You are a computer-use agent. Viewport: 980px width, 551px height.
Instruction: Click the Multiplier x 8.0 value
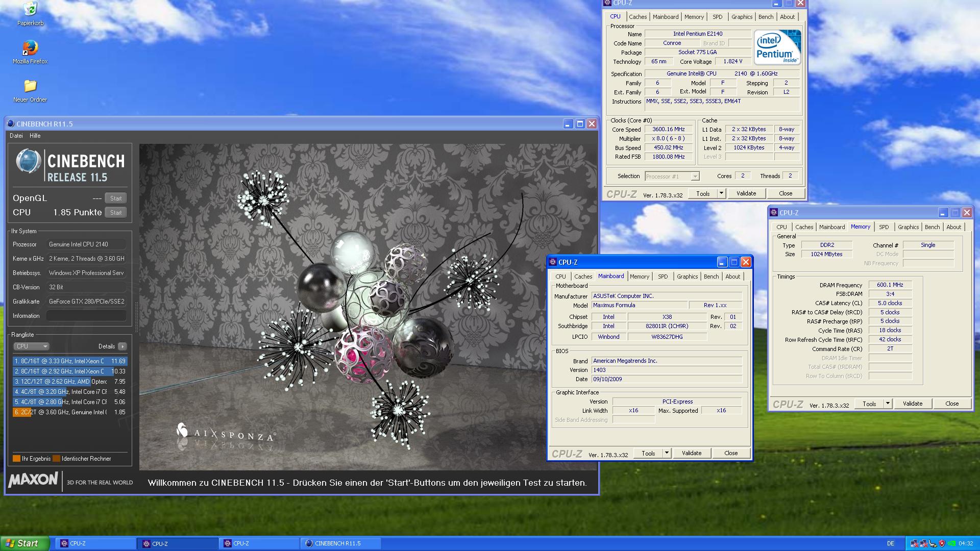point(668,139)
